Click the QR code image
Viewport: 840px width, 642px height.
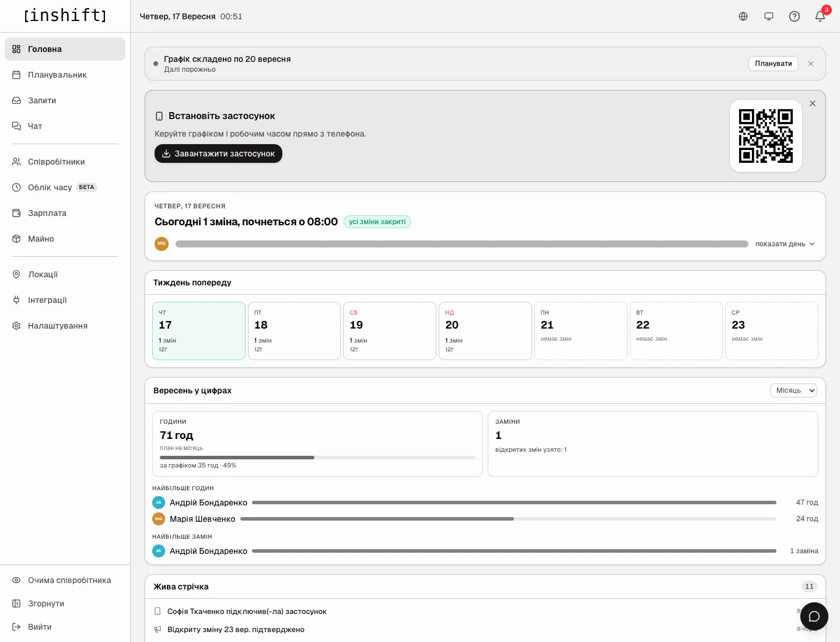pos(766,136)
